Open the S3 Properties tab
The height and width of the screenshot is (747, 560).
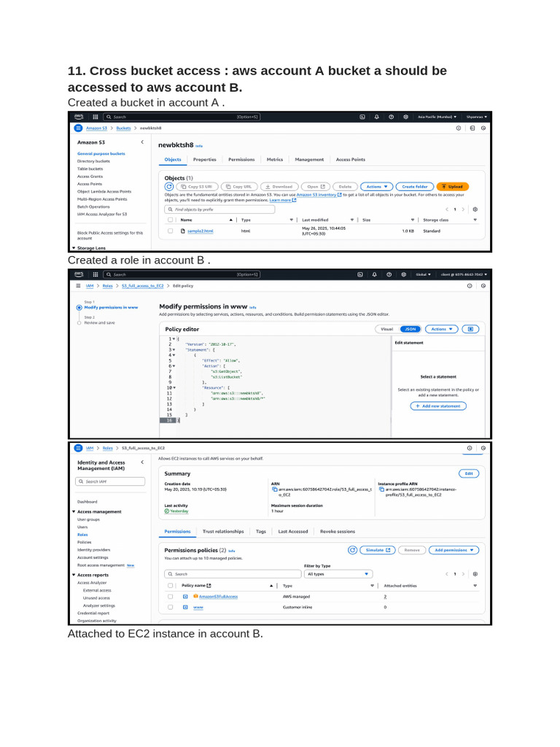click(205, 160)
